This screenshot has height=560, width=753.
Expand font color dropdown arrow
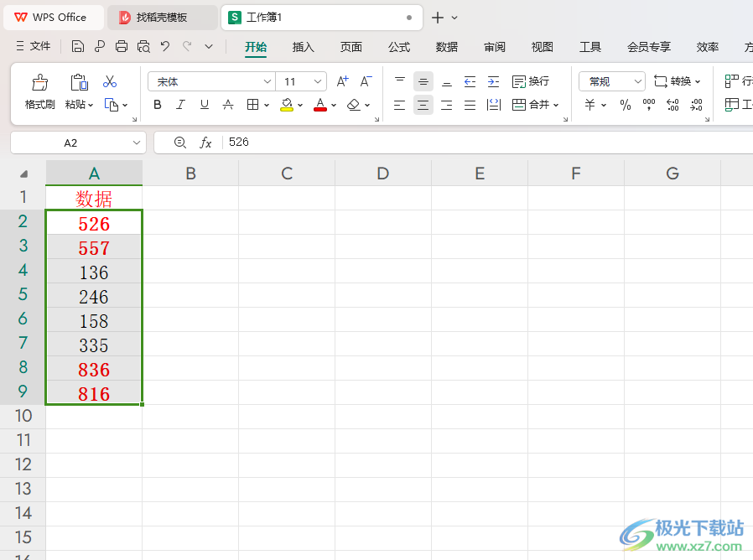click(x=334, y=105)
